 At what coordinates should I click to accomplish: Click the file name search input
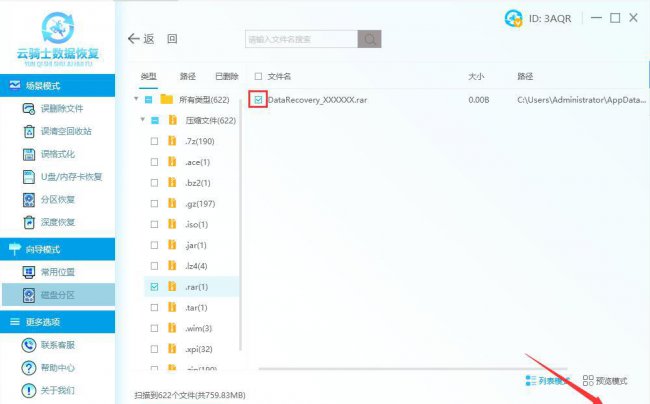(x=301, y=39)
